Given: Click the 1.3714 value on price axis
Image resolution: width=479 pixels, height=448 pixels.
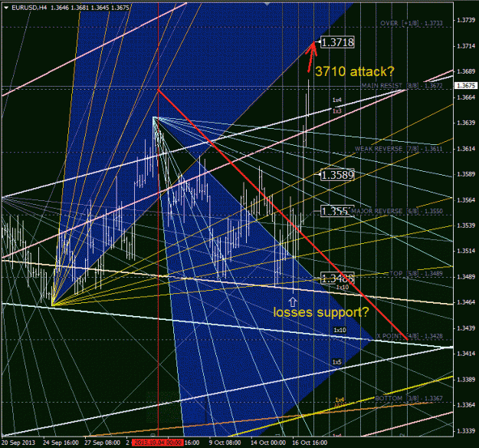Looking at the screenshot, I should click(x=466, y=46).
